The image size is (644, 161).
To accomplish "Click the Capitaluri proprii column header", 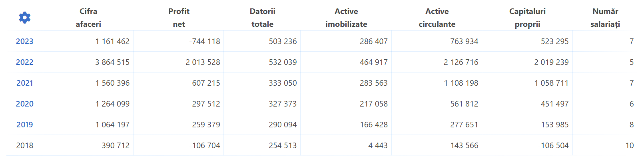I will pyautogui.click(x=527, y=18).
